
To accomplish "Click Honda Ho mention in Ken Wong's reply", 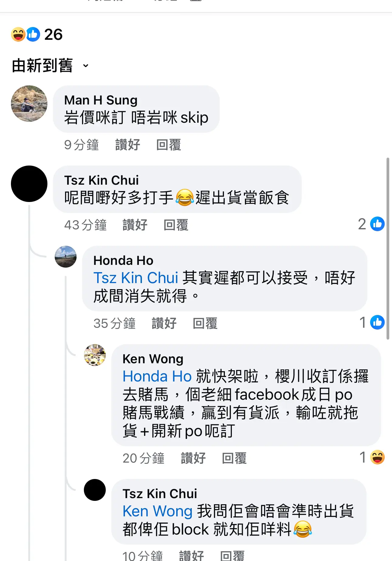I will (157, 376).
